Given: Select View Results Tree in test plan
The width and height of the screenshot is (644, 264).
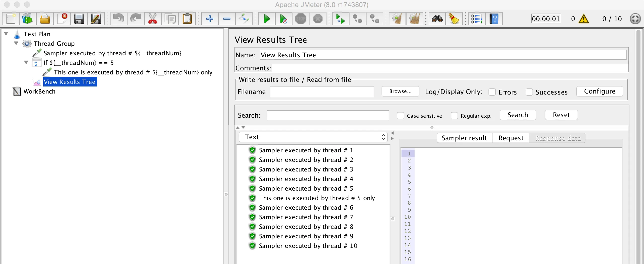Looking at the screenshot, I should [70, 82].
